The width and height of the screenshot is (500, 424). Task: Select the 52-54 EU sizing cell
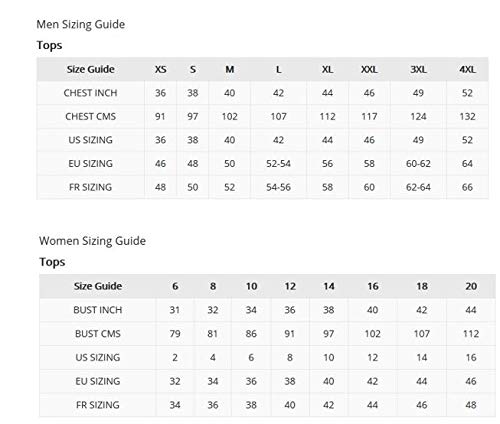click(x=278, y=164)
